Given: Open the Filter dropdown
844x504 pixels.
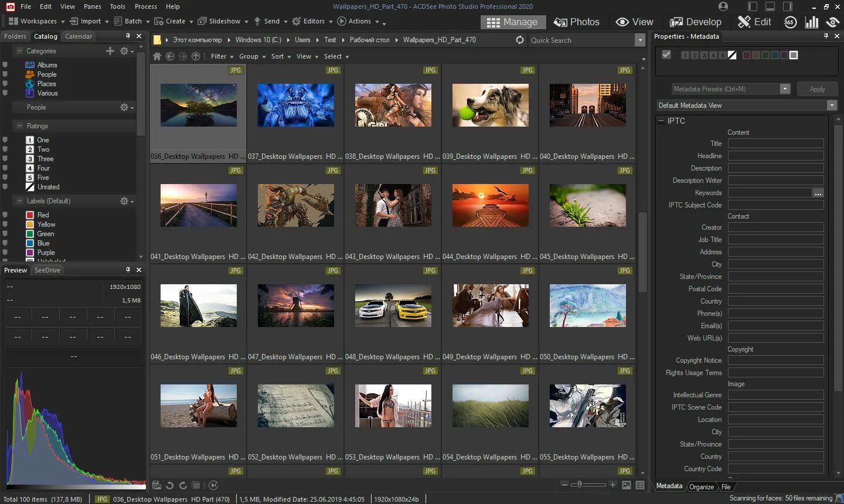Looking at the screenshot, I should point(222,56).
